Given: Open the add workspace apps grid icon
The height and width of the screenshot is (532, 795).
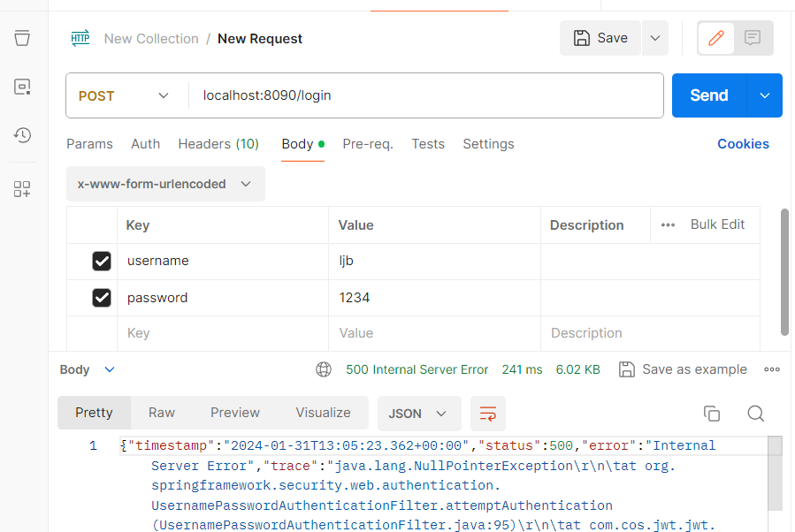Looking at the screenshot, I should click(22, 189).
